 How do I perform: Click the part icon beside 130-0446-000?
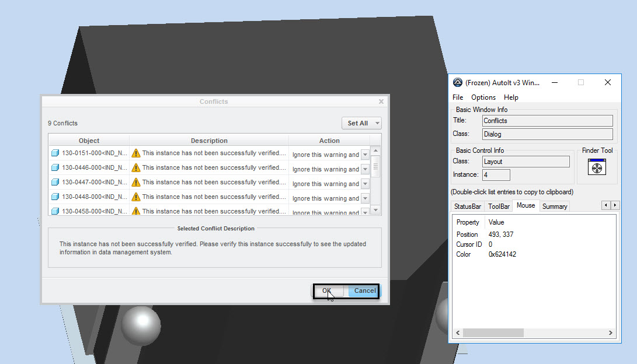[x=55, y=168]
